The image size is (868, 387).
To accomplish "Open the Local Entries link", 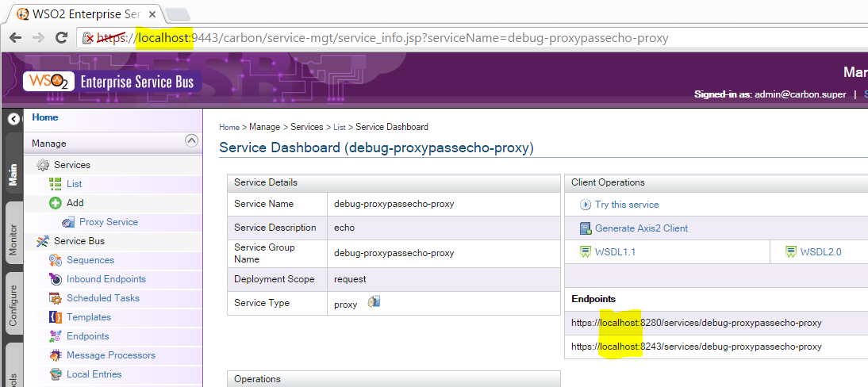I will tap(94, 374).
